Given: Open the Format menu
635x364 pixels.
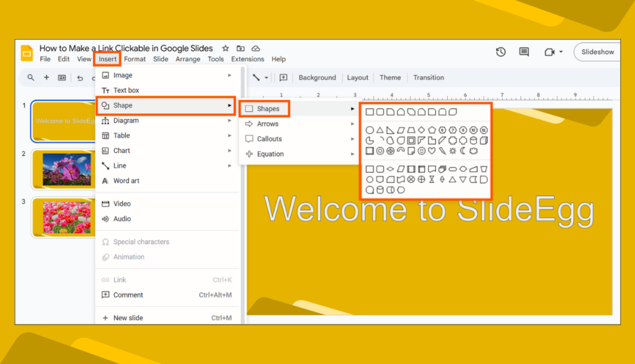Looking at the screenshot, I should click(x=135, y=59).
